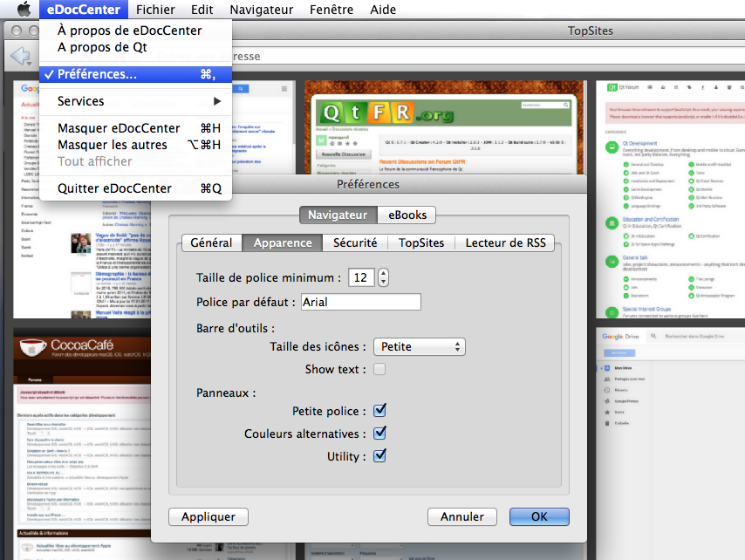
Task: Open the Fichier menu
Action: click(x=155, y=9)
